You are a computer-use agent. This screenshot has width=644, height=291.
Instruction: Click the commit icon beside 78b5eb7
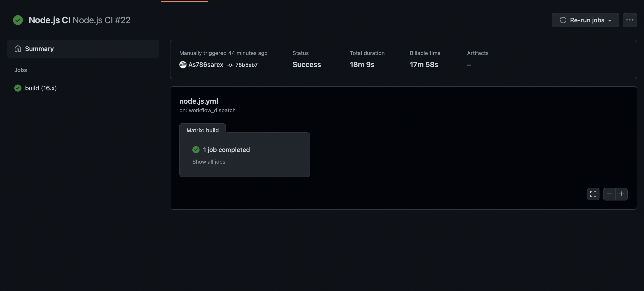(x=230, y=65)
